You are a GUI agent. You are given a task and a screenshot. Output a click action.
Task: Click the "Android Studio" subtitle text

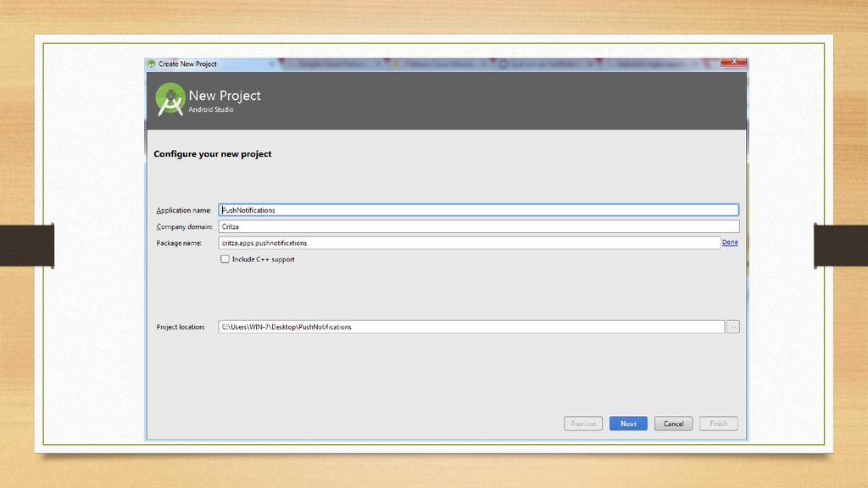[x=211, y=109]
